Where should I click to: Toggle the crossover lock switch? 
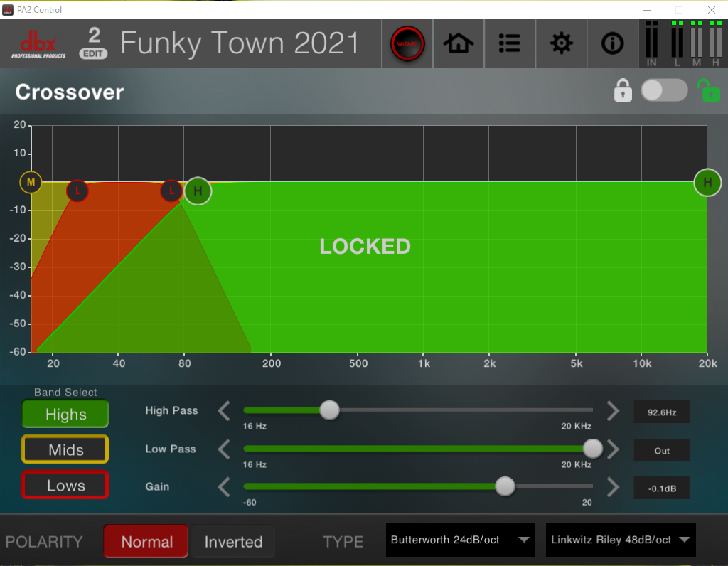(664, 90)
